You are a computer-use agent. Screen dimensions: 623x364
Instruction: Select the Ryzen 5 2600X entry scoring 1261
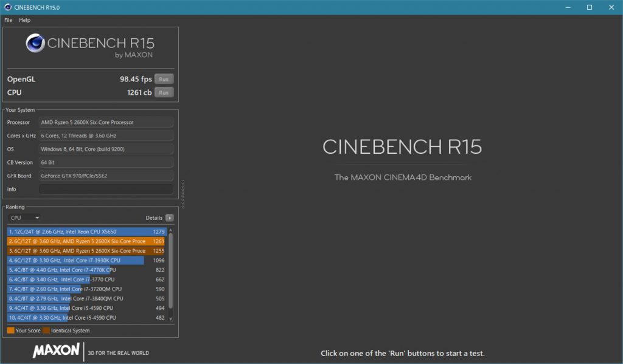pos(86,241)
